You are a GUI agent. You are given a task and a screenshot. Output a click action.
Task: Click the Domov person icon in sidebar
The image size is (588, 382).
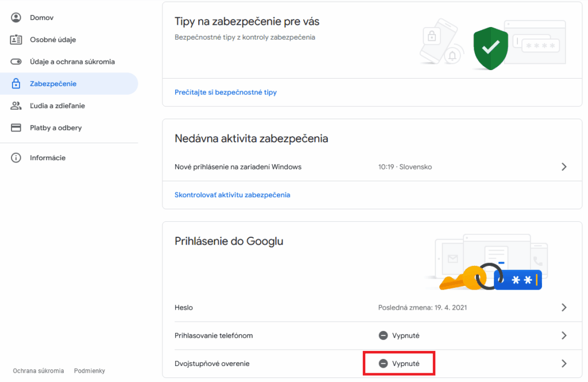point(16,18)
